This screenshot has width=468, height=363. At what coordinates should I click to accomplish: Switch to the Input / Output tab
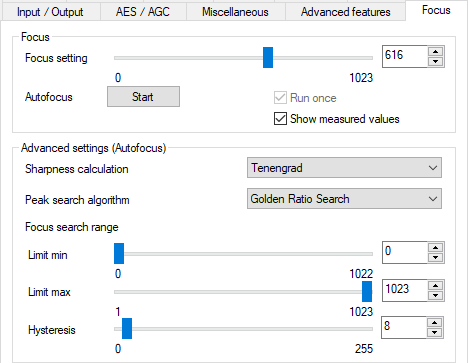[x=50, y=12]
